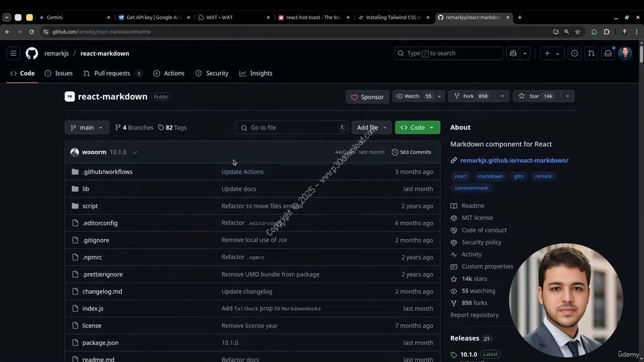Image resolution: width=644 pixels, height=362 pixels.
Task: Reload the page
Action: coord(31,32)
